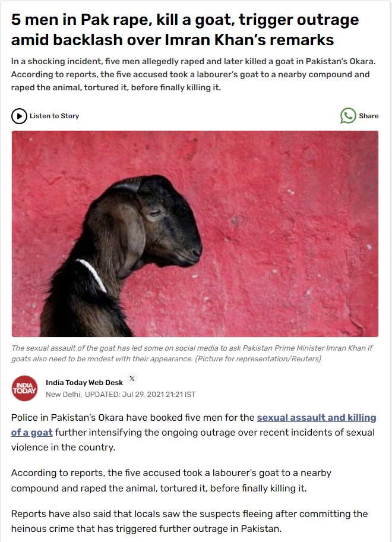Screen dimensions: 392x542
Task: Click the 'New Delhi' dateline text
Action: coord(63,395)
